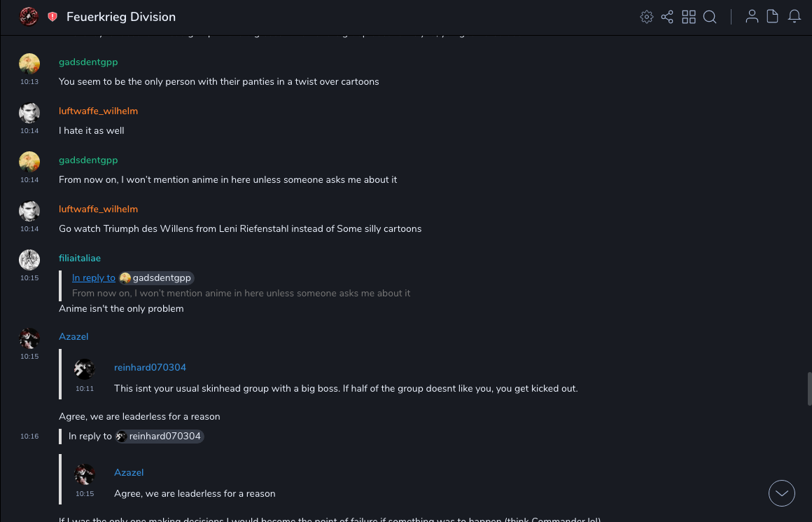The image size is (812, 522).
Task: Click the 10:16 message timestamp
Action: [29, 437]
